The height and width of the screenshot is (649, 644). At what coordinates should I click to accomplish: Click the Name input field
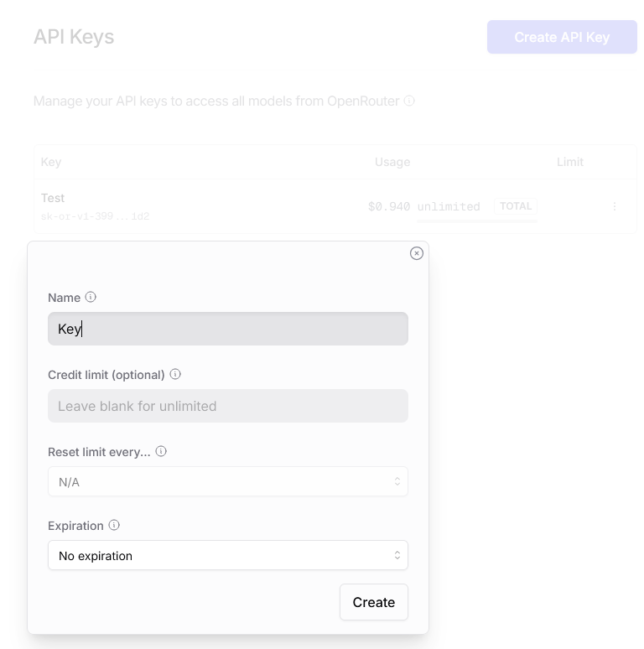coord(228,329)
